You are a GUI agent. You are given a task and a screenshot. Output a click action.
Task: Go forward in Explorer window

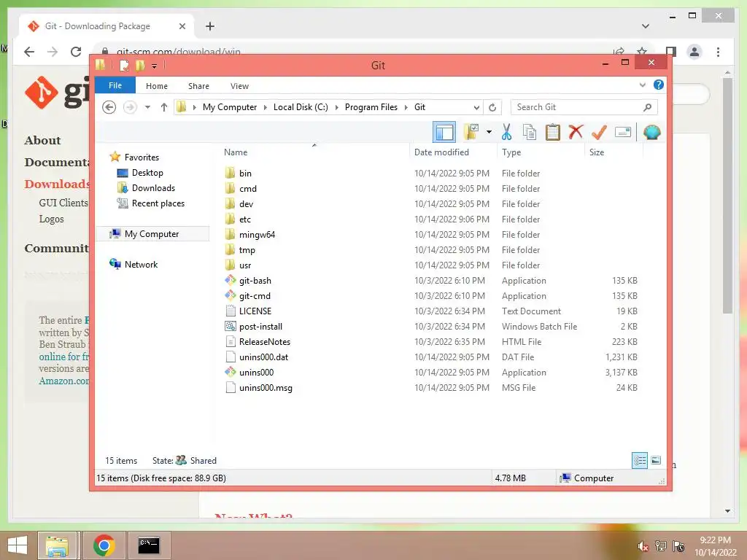click(x=130, y=107)
